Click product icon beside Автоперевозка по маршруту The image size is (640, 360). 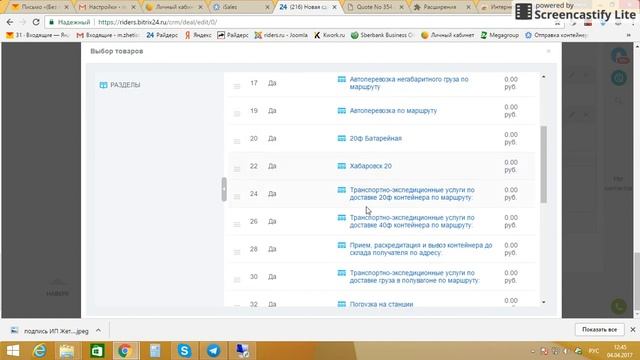point(342,111)
